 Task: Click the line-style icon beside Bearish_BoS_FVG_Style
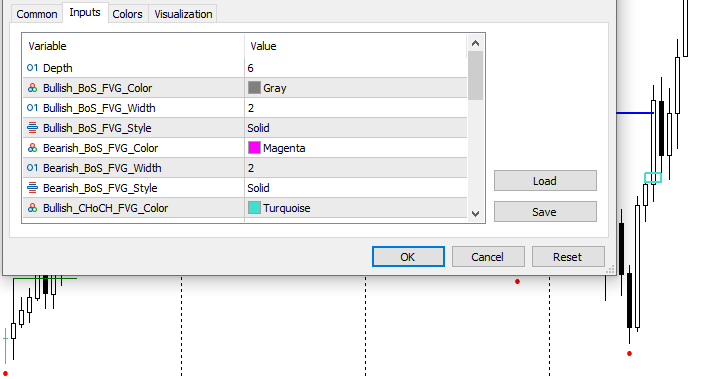(x=32, y=188)
